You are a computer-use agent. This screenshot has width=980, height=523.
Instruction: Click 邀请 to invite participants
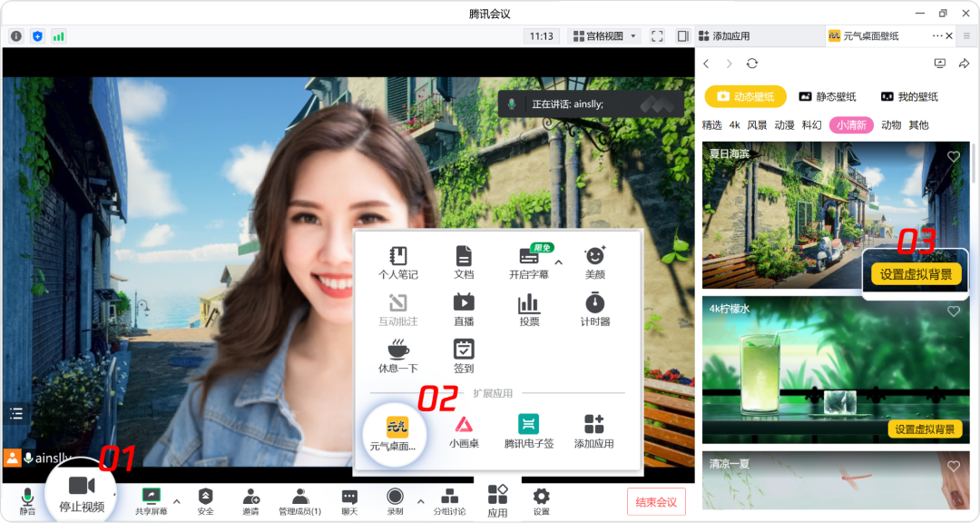point(250,502)
